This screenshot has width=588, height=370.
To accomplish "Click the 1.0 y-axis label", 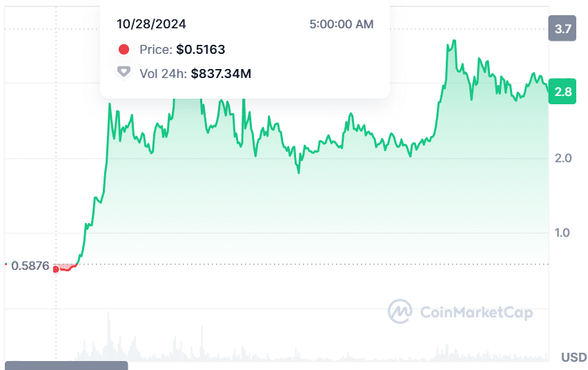I will [x=563, y=233].
